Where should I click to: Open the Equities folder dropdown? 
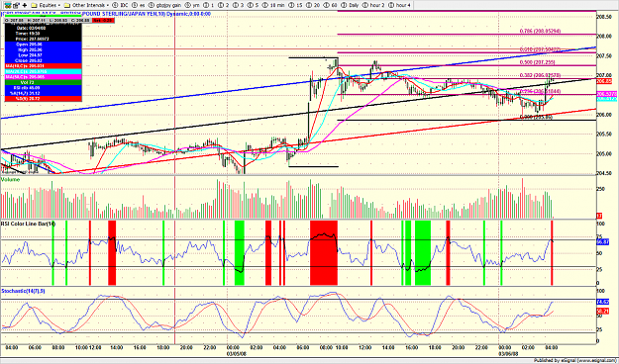[x=46, y=5]
